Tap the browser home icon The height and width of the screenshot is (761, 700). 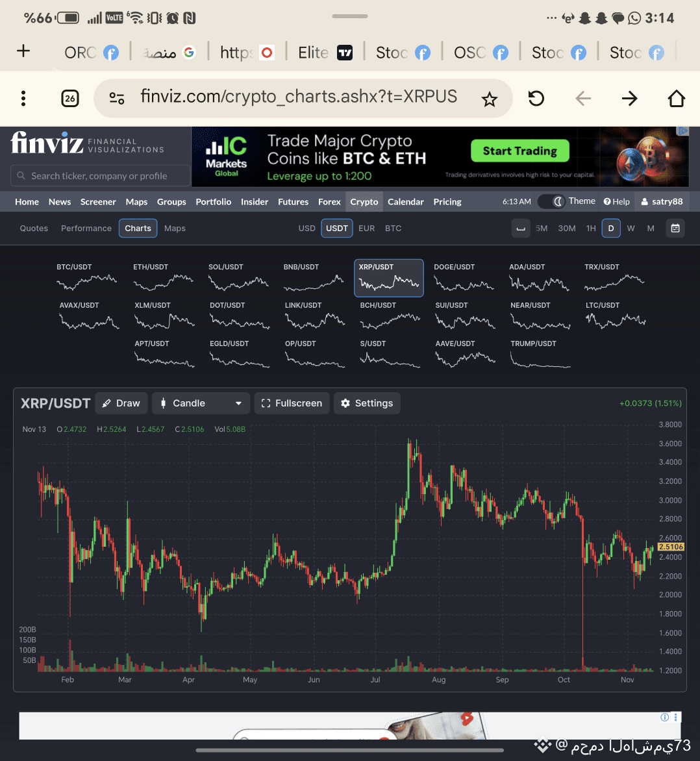click(676, 99)
